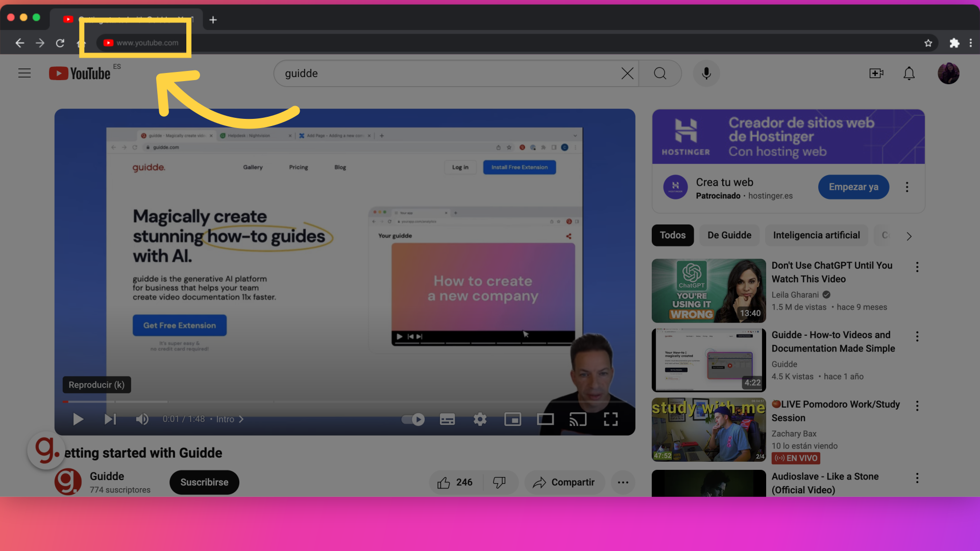Open the Guidde channel name link
The height and width of the screenshot is (551, 980).
click(x=107, y=477)
